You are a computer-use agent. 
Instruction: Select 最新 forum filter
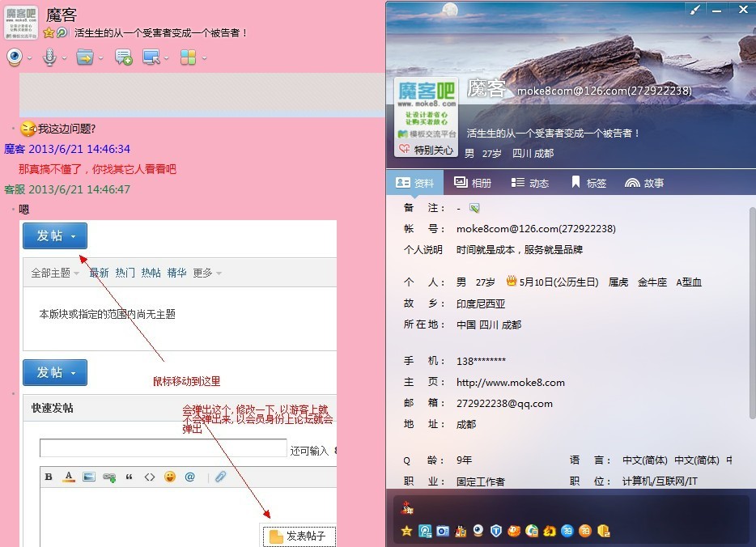[x=99, y=273]
